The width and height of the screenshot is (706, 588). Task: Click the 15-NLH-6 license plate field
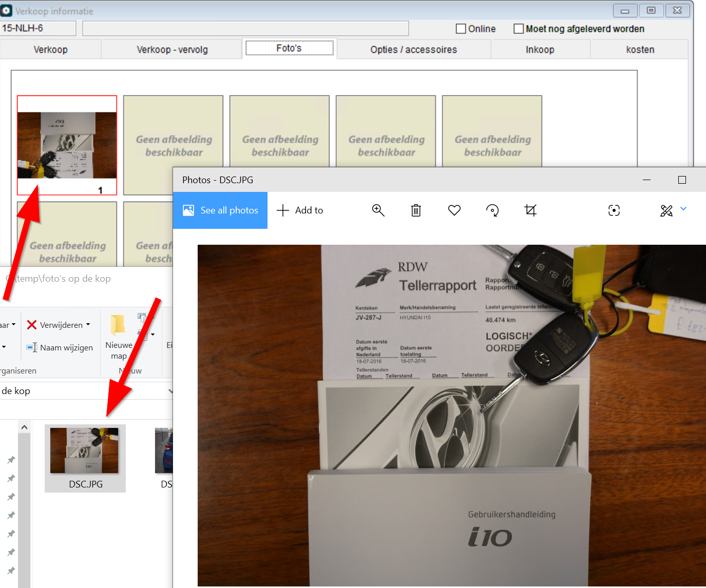pyautogui.click(x=38, y=28)
